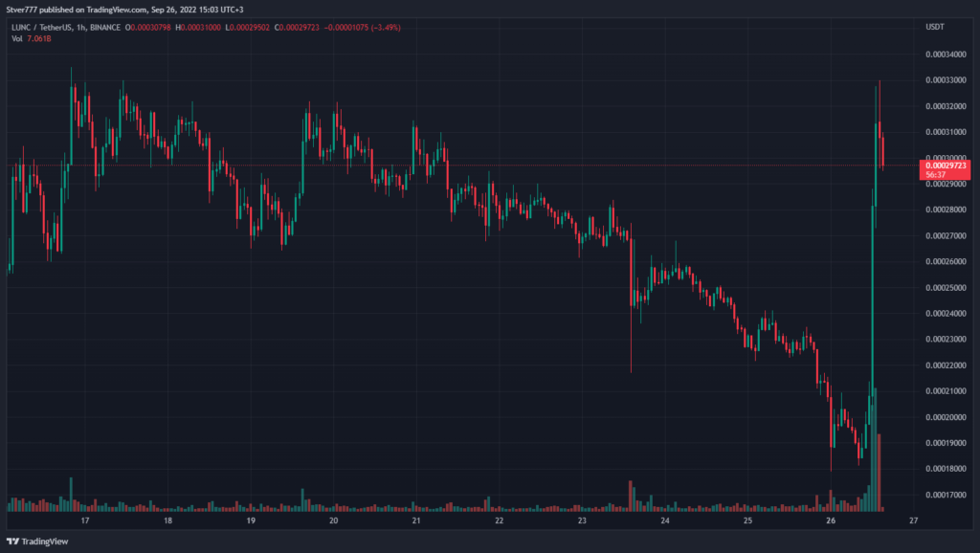Select the close price value 0.00029723
Screen dimensions: 980x553
pyautogui.click(x=296, y=28)
